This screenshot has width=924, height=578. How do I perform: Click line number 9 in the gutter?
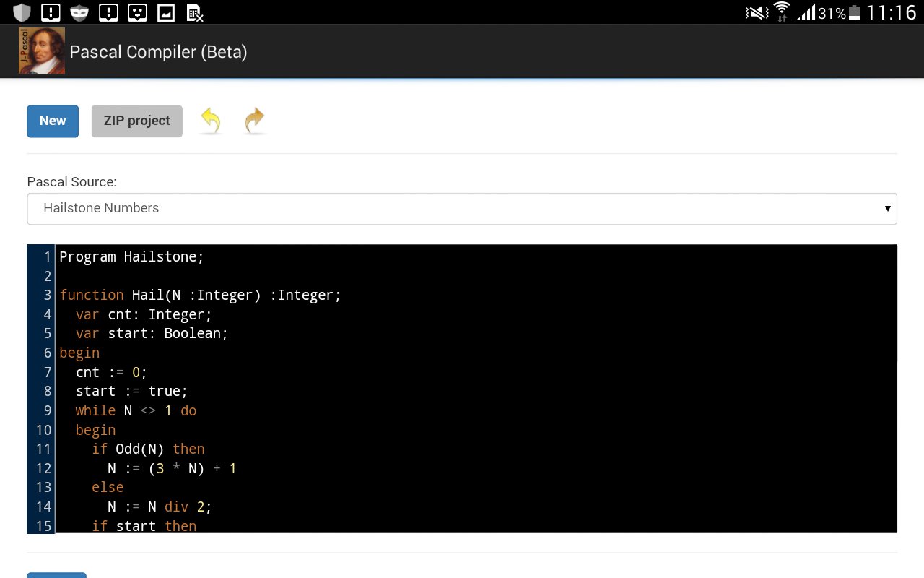coord(48,410)
